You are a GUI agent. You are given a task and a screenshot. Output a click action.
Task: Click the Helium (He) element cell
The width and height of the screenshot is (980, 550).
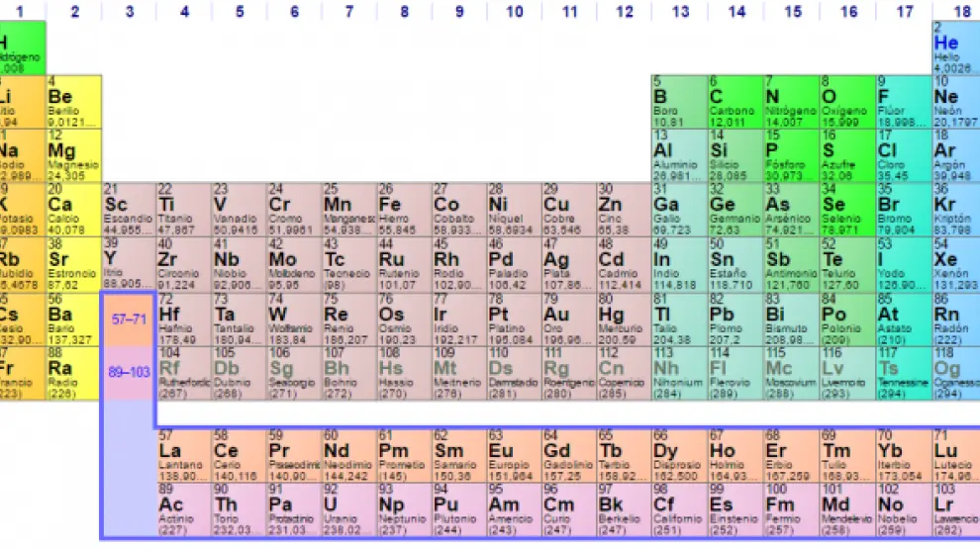point(954,47)
